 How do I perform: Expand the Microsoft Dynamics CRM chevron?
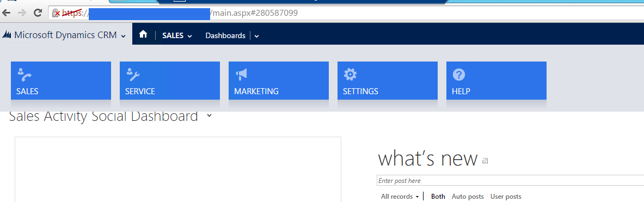pyautogui.click(x=123, y=36)
